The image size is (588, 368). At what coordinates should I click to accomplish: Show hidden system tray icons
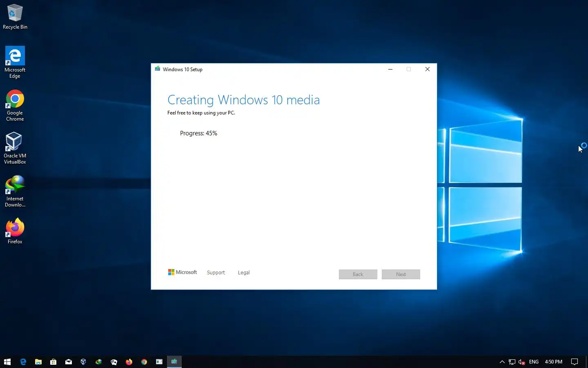502,362
